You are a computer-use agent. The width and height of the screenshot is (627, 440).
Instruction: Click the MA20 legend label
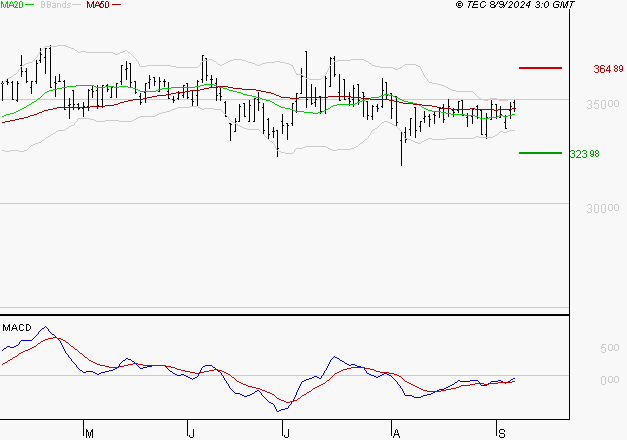(11, 5)
